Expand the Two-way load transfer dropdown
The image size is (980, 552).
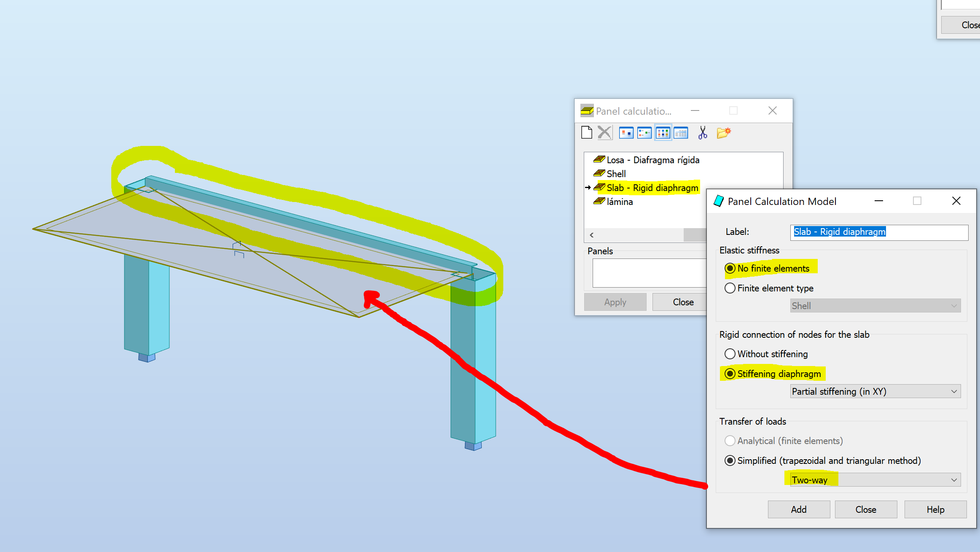coord(875,480)
